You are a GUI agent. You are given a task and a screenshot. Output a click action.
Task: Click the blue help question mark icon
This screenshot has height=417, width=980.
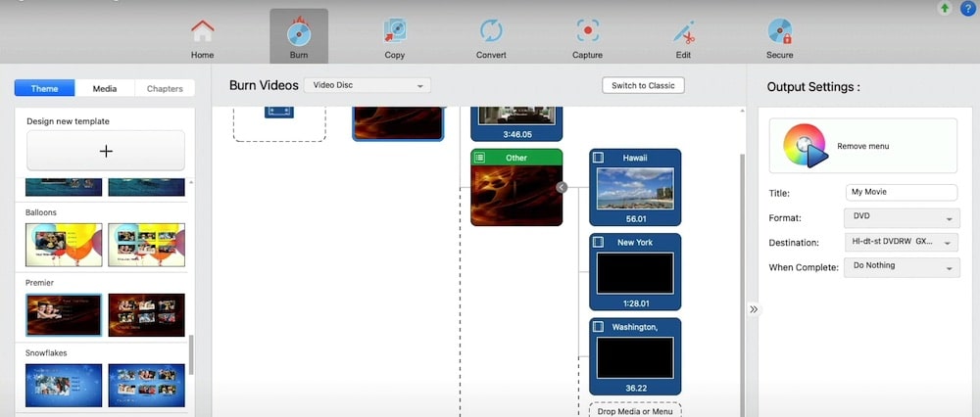(966, 9)
